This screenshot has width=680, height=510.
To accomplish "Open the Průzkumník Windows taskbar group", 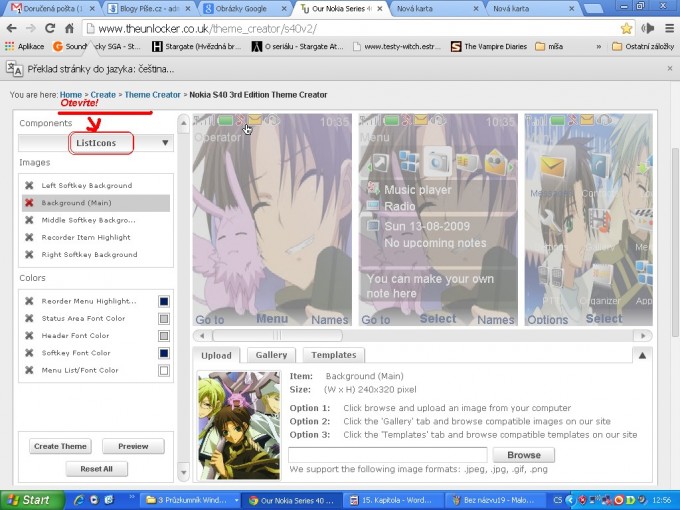I will [x=191, y=500].
